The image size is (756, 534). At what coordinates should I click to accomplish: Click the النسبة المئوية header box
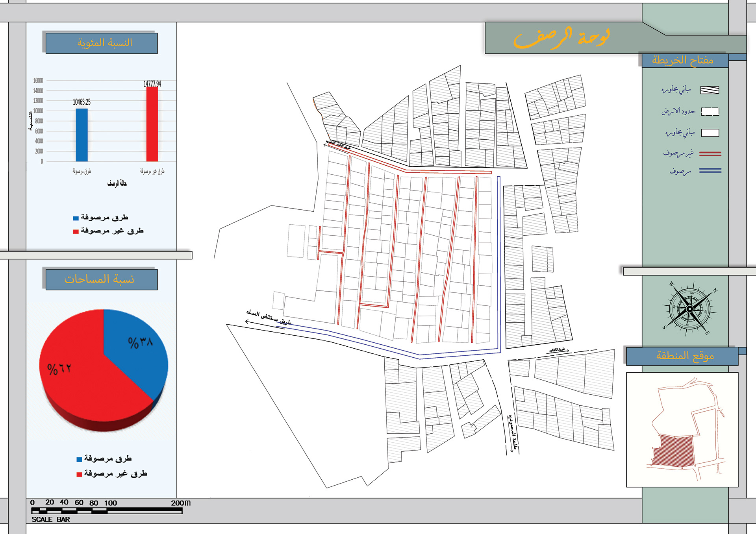coord(102,43)
